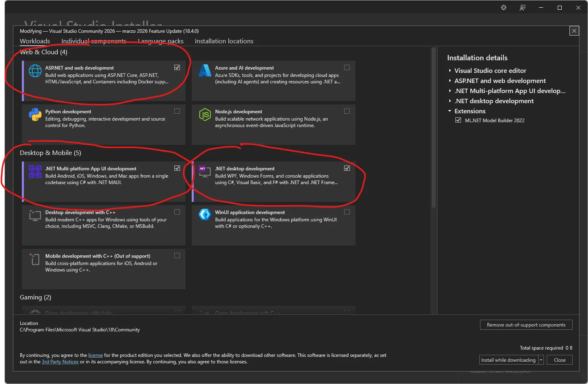Uncheck .NET Multi-platform App UI development
The image size is (588, 384).
coord(177,168)
